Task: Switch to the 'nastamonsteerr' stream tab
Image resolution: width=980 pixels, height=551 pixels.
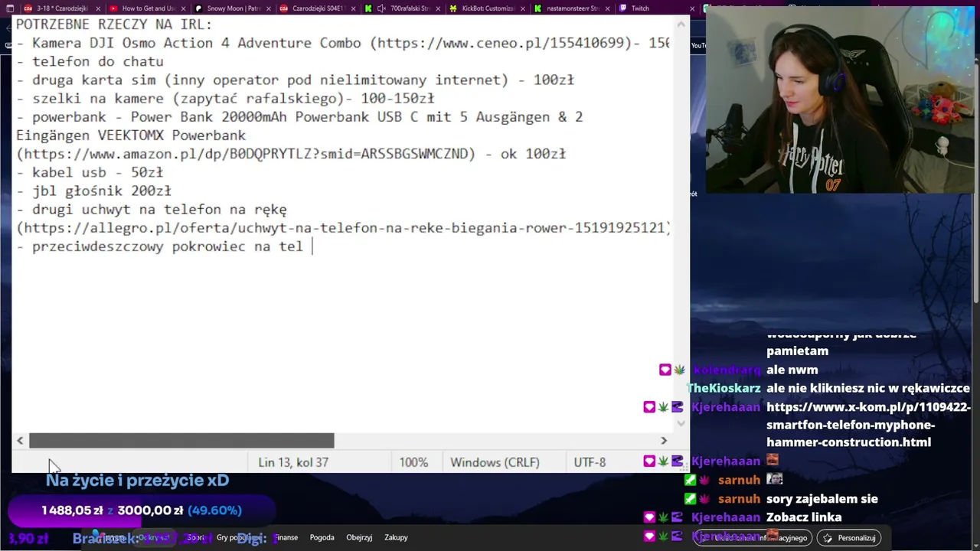Action: pos(573,8)
